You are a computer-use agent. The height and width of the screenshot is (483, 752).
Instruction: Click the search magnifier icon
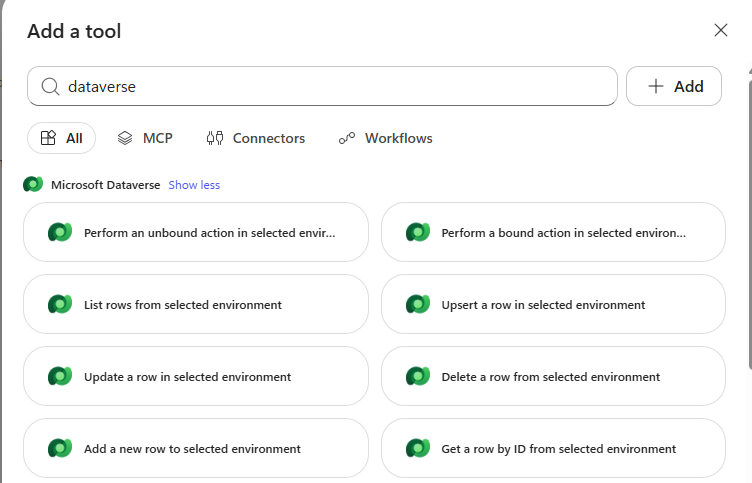click(x=50, y=86)
